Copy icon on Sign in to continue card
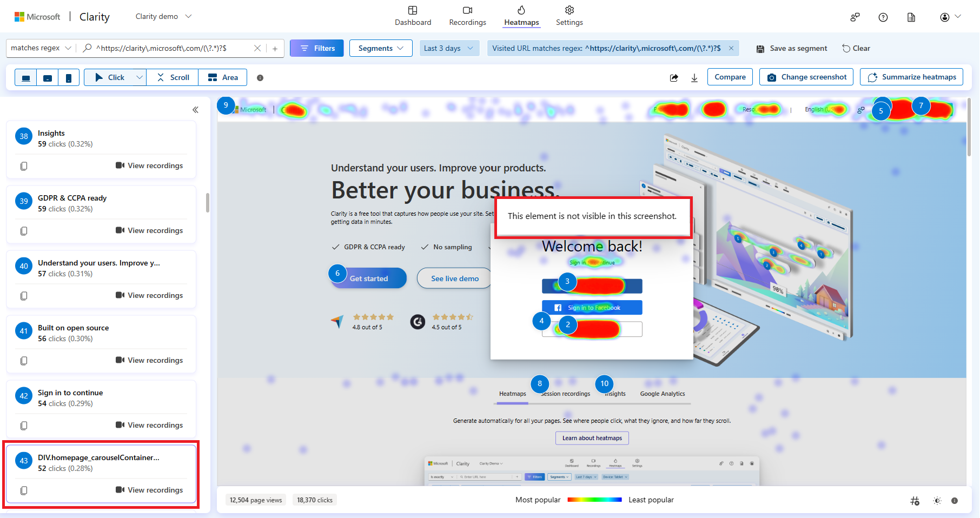Image resolution: width=980 pixels, height=518 pixels. pos(24,426)
